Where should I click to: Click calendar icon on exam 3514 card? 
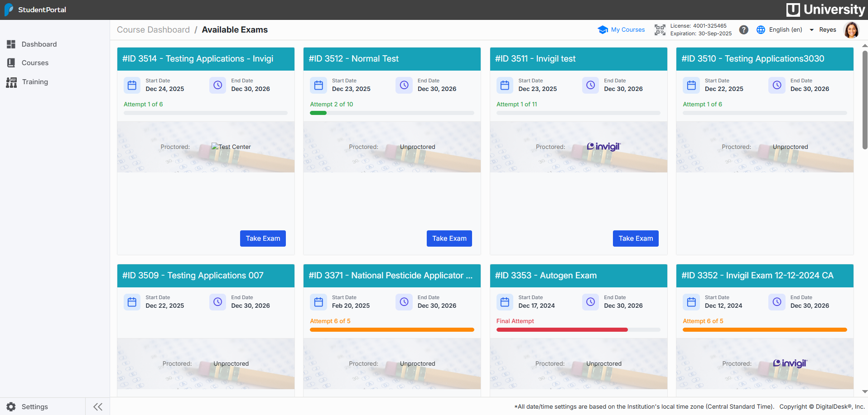[x=132, y=85]
